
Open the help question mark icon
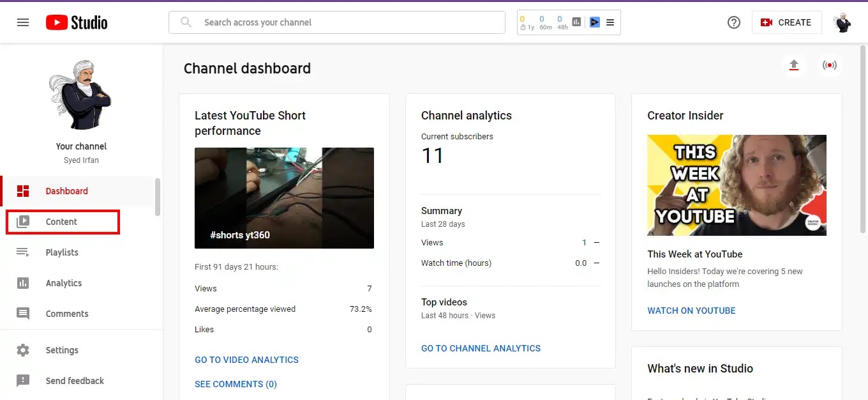(x=734, y=22)
